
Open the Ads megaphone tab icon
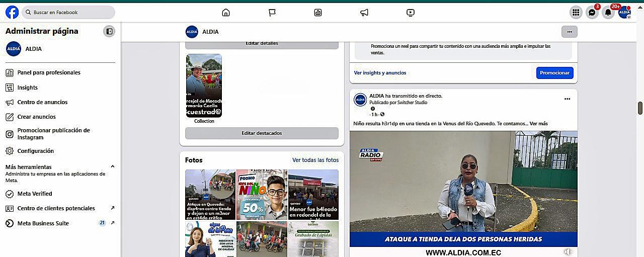pyautogui.click(x=364, y=13)
